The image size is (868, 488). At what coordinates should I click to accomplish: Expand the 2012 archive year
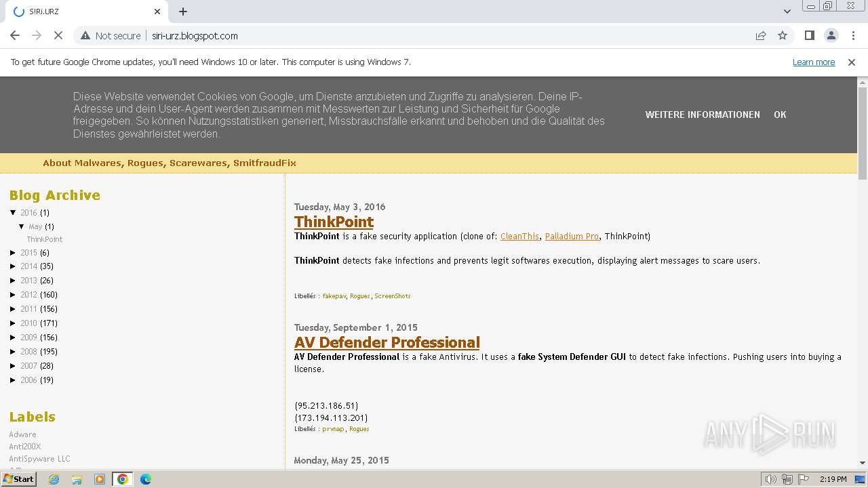pos(13,295)
